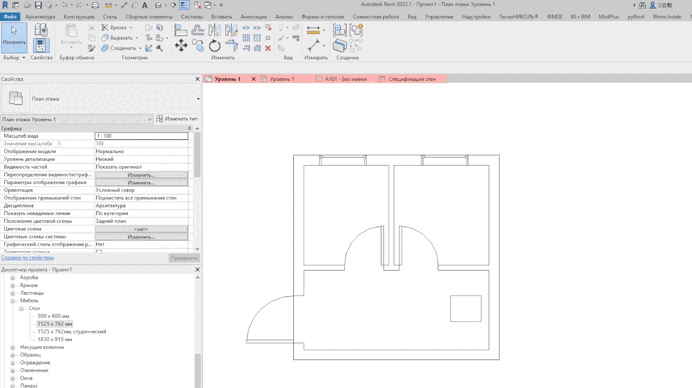
Task: Click Изменить for Переопределения видимости/графики
Action: point(141,175)
